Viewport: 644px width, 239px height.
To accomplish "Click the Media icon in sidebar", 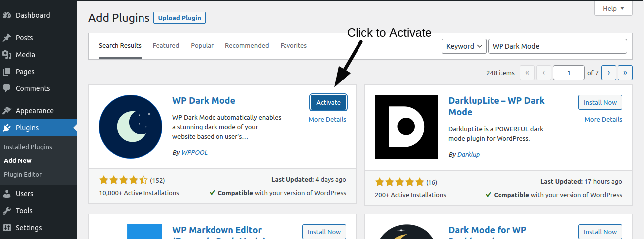I will click(x=7, y=55).
